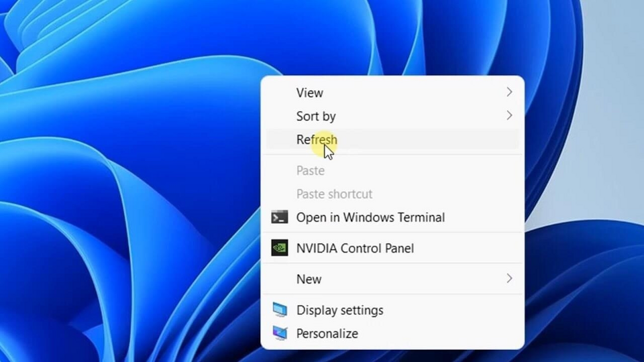
Task: Choose Personalize text label
Action: (327, 333)
